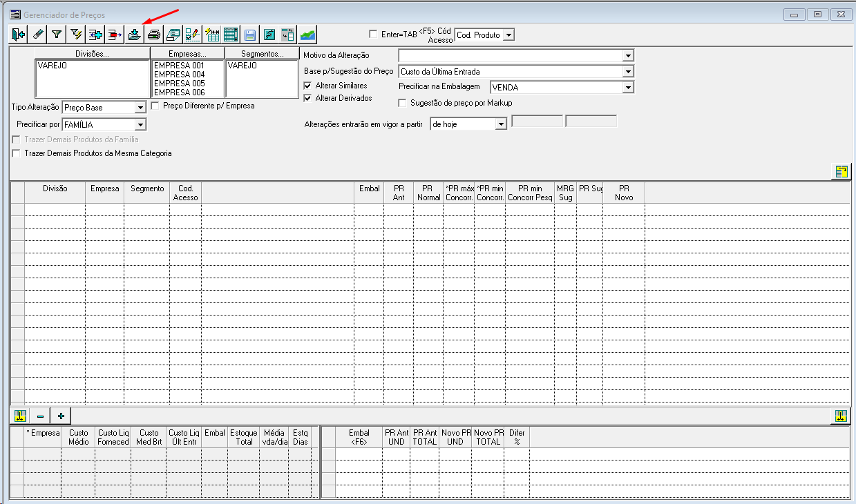Click the plus button below the grid
The height and width of the screenshot is (504, 856).
click(61, 416)
